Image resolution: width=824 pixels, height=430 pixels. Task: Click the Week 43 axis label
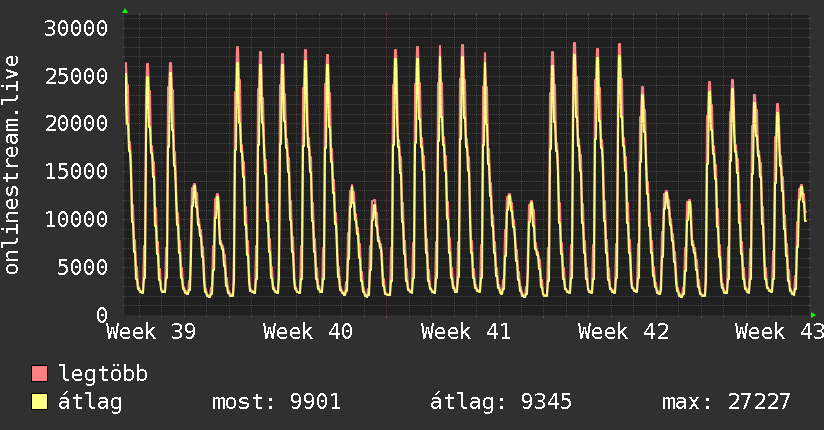(779, 332)
